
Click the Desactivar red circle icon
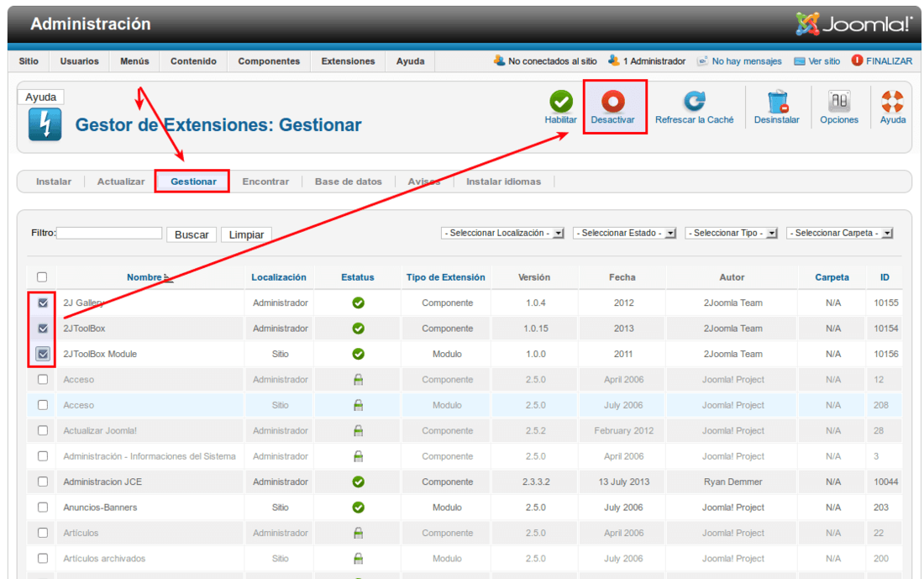click(x=613, y=102)
